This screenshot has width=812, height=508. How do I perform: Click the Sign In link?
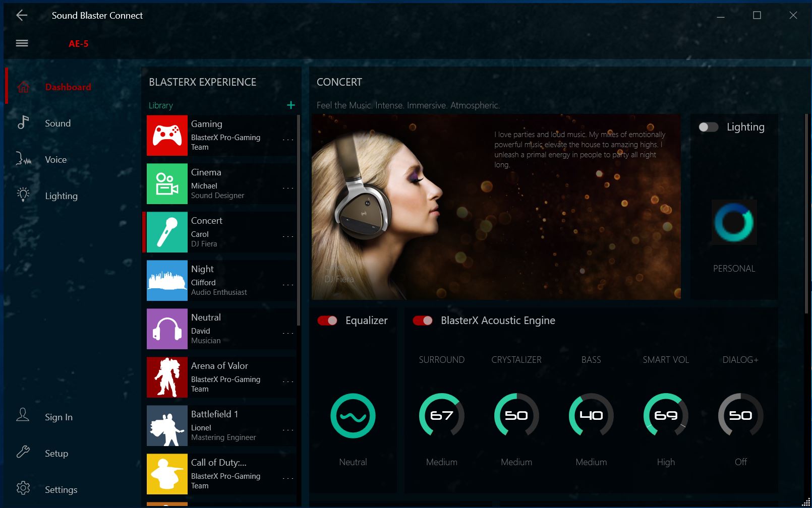pyautogui.click(x=59, y=417)
